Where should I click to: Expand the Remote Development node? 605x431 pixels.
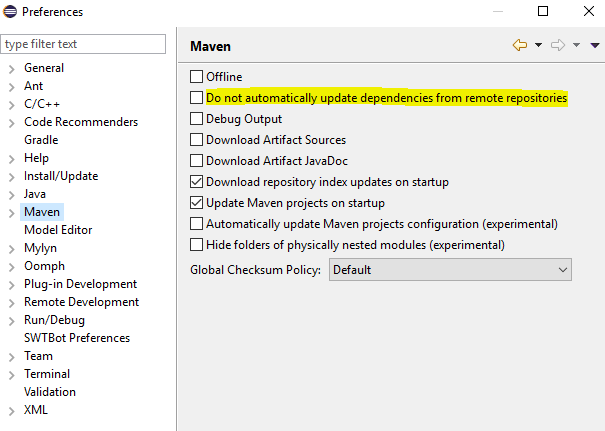tap(12, 303)
